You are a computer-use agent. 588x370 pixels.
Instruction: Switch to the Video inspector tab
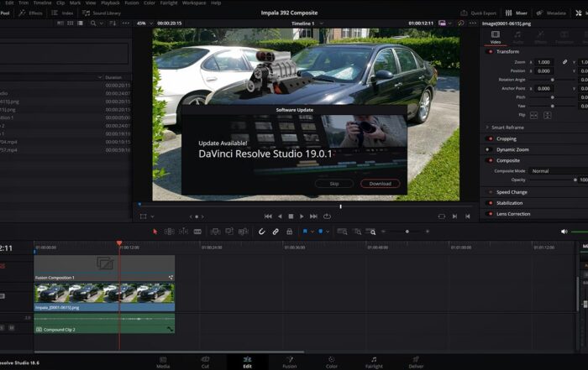click(x=496, y=37)
